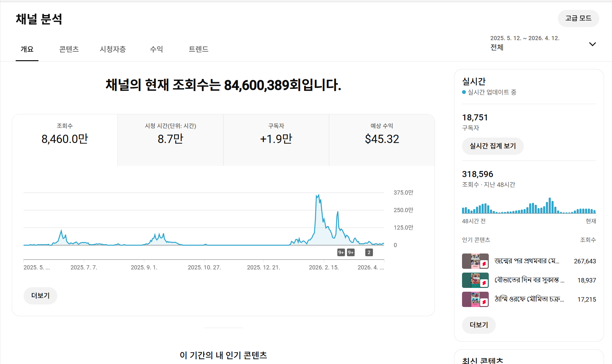Switch to the 시청자층 tab
612x364 pixels.
coord(113,49)
